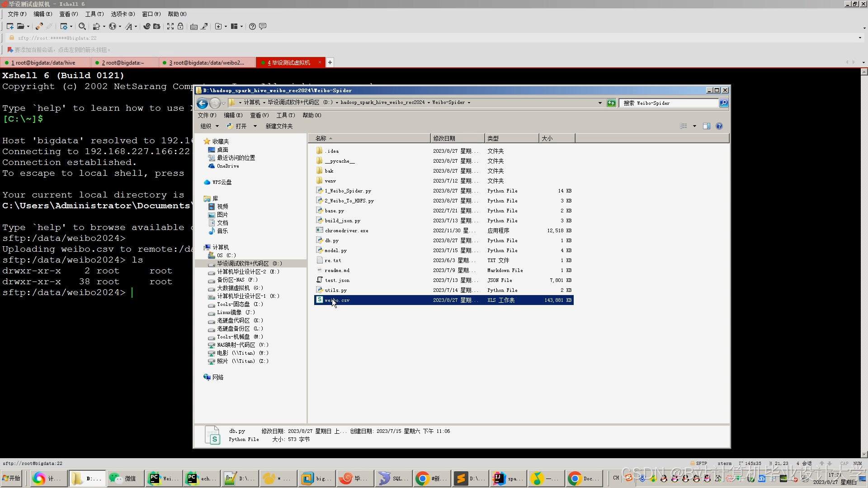This screenshot has width=868, height=488.
Task: Click the 新建文件夹 button
Action: pos(279,126)
